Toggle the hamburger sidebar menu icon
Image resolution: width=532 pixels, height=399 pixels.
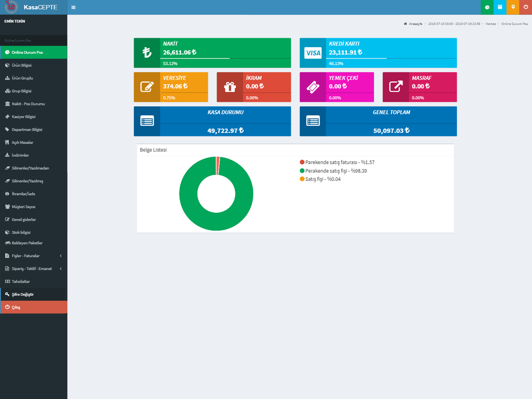(73, 7)
